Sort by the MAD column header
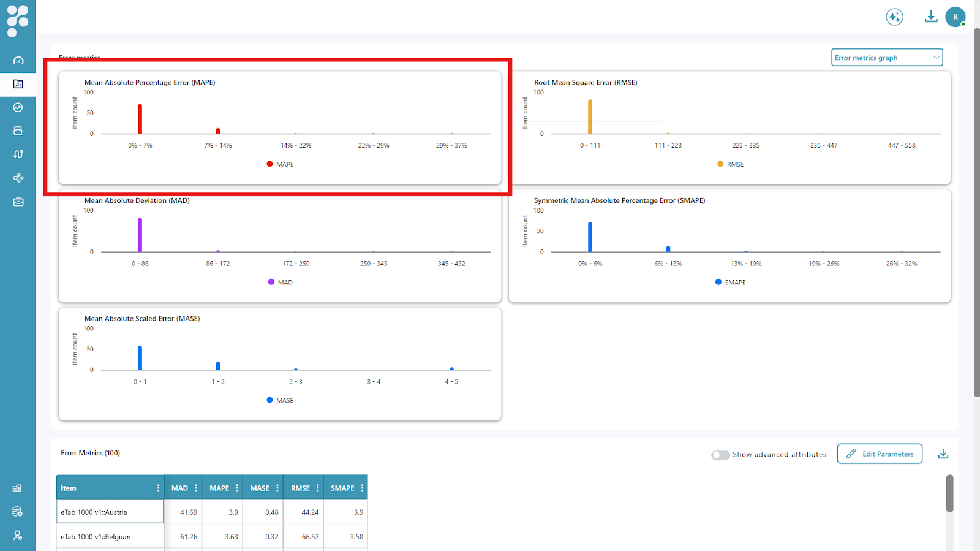This screenshot has height=551, width=980. (x=179, y=488)
